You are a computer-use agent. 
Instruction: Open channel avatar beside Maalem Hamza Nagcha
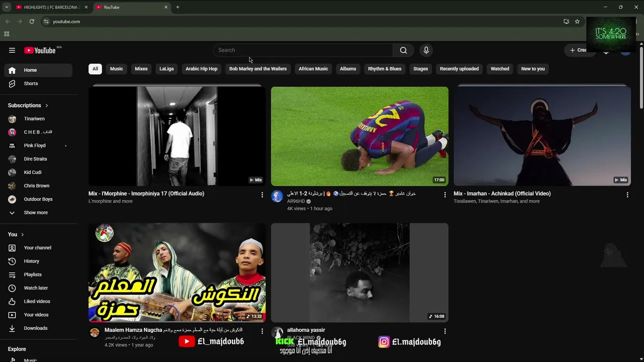pos(95,332)
